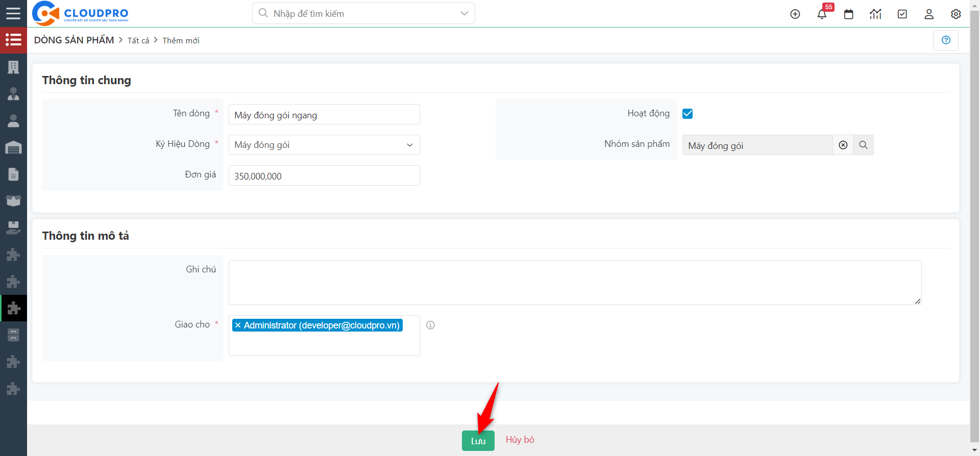The image size is (980, 456).
Task: Click the Lưu save button
Action: coord(478,441)
